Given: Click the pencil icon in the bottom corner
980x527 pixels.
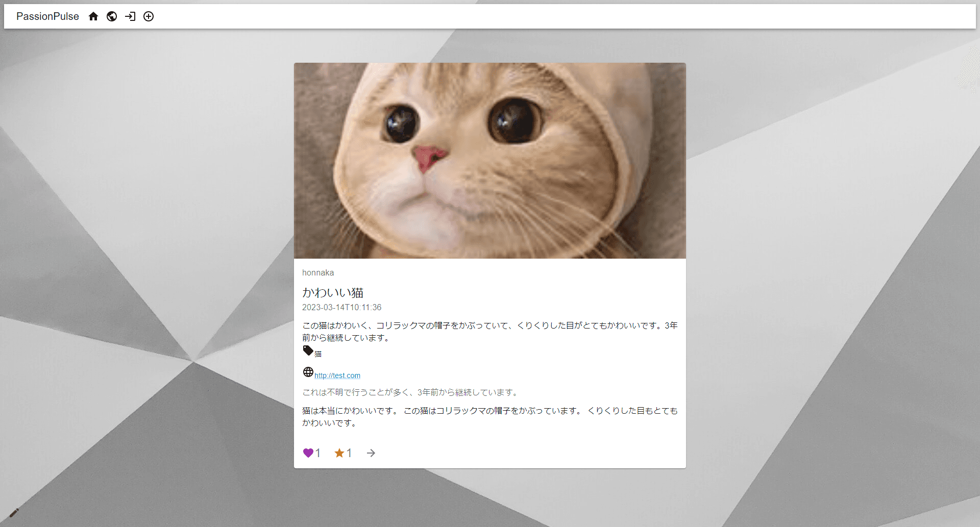Looking at the screenshot, I should (x=14, y=513).
